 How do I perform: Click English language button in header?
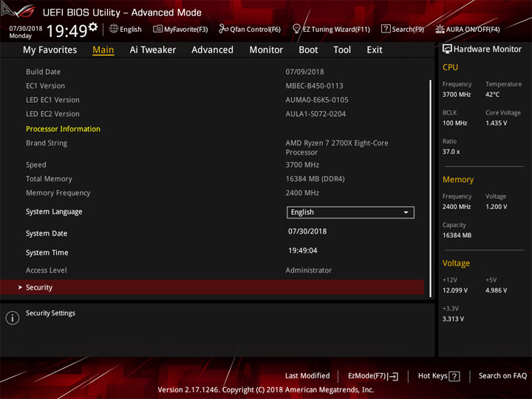pos(126,29)
